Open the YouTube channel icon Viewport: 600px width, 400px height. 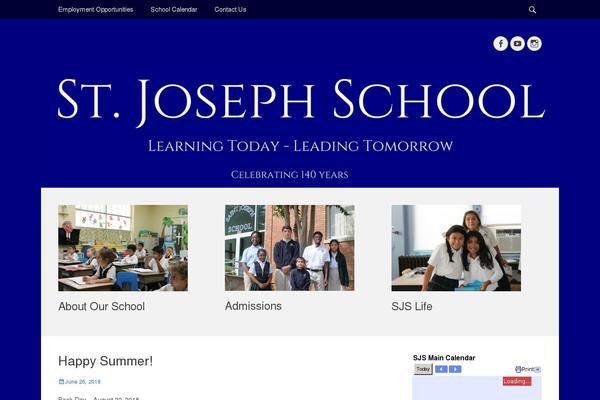517,44
